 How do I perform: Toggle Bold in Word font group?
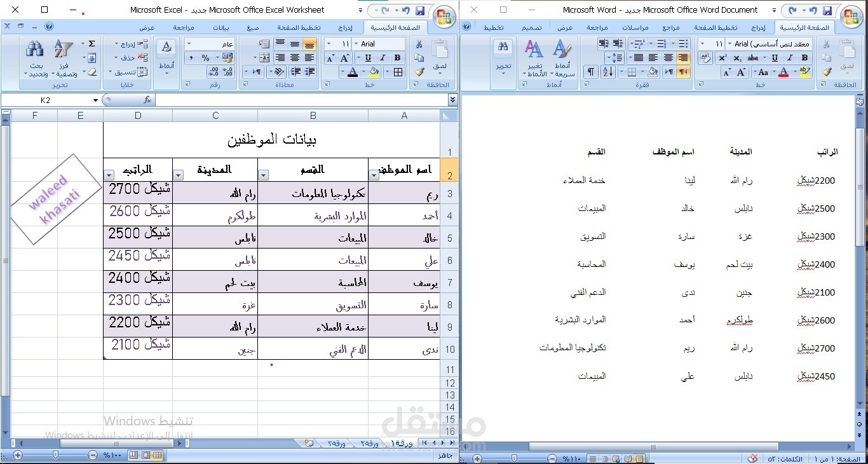pos(805,58)
